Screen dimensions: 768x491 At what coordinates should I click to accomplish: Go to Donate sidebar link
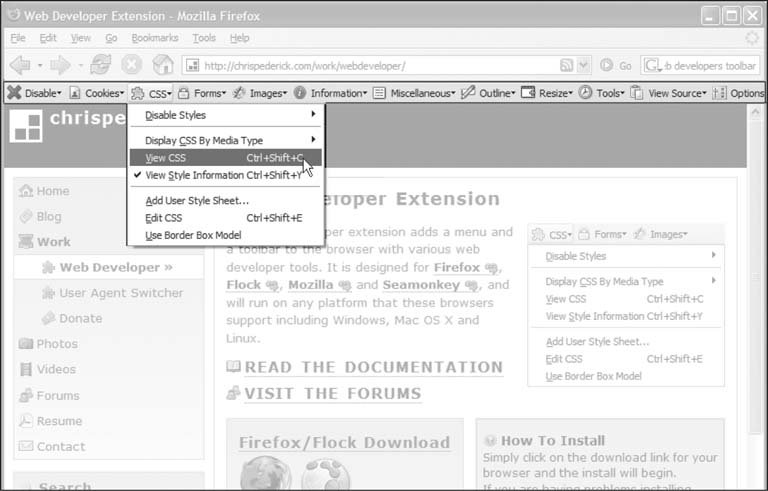tap(81, 319)
